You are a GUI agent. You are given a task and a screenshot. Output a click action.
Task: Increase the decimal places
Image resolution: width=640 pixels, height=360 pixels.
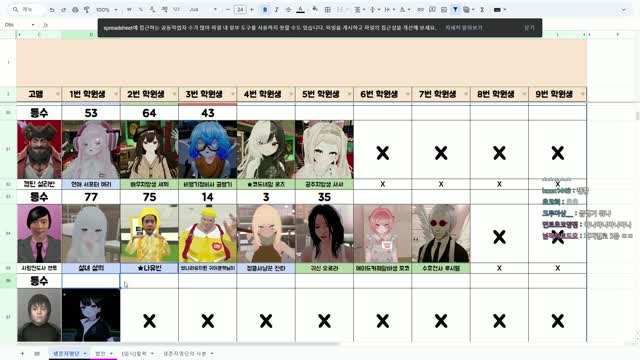pos(164,9)
